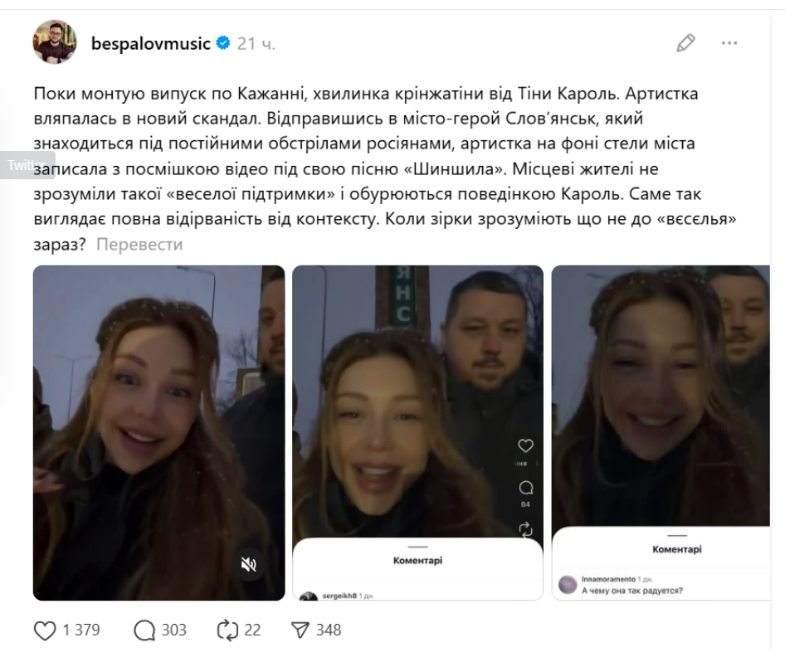Open the bespalovmusic username link
Viewport: 785px width, 672px height.
[x=151, y=43]
